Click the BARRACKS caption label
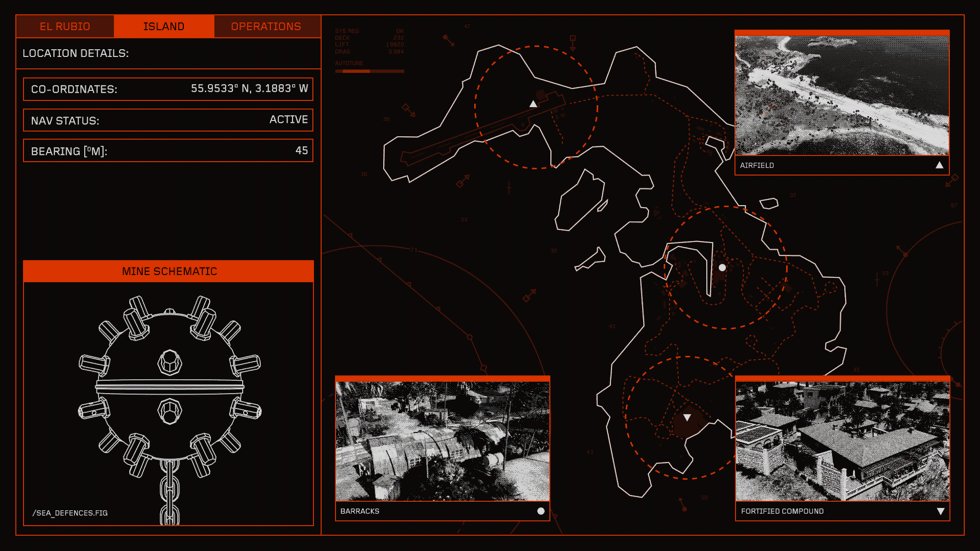 coord(360,511)
